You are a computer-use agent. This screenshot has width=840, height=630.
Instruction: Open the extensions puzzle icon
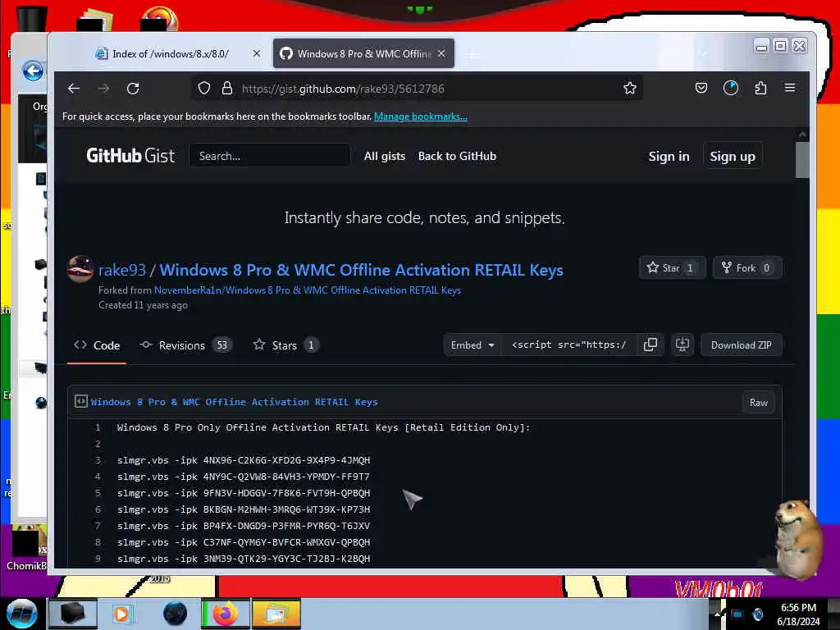(760, 88)
